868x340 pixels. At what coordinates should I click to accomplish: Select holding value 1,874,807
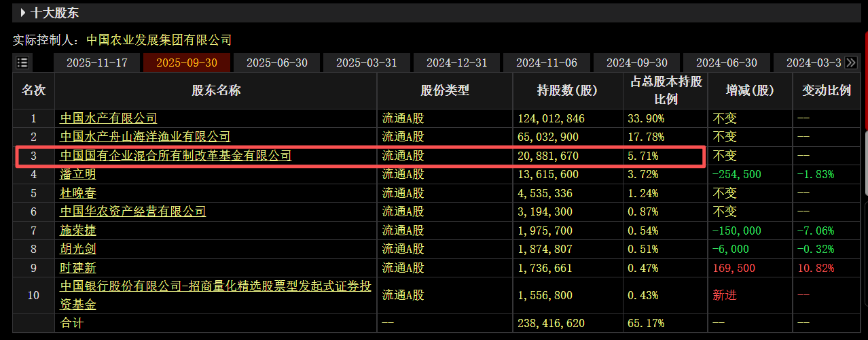(545, 249)
